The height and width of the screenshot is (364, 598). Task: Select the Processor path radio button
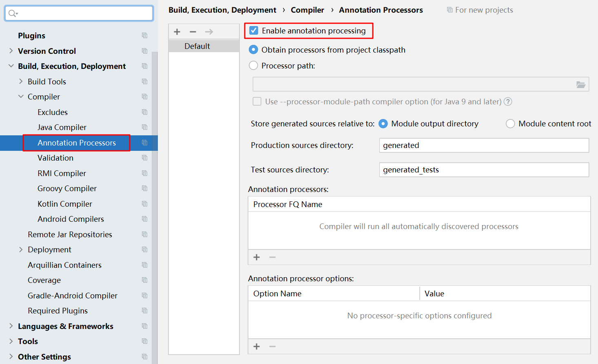253,66
